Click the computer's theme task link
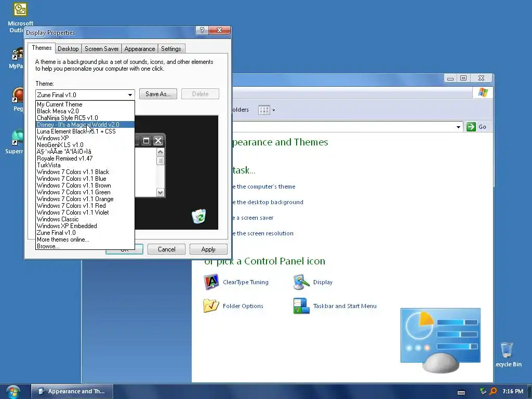 click(263, 187)
